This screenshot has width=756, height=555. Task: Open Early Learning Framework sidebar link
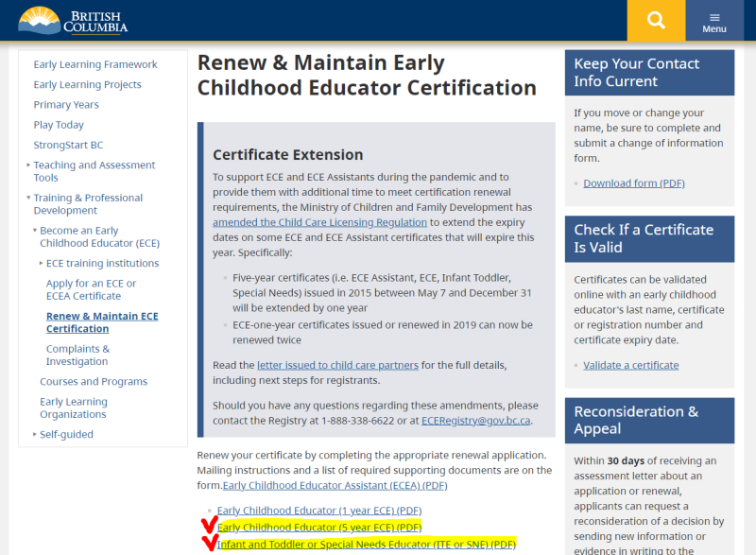click(95, 64)
